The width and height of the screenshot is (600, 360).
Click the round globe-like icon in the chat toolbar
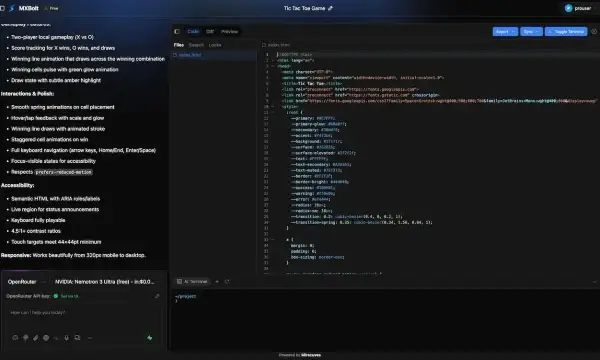pos(46,338)
